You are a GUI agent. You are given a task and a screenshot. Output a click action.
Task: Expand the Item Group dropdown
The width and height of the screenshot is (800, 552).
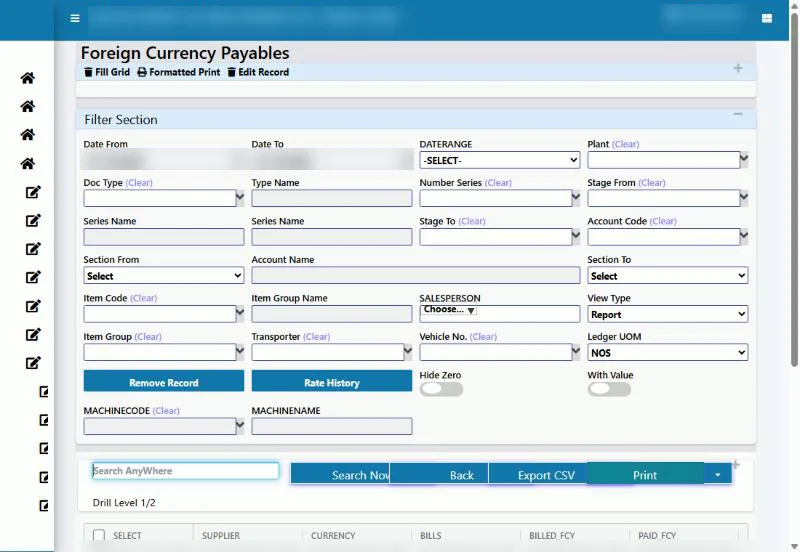[240, 352]
